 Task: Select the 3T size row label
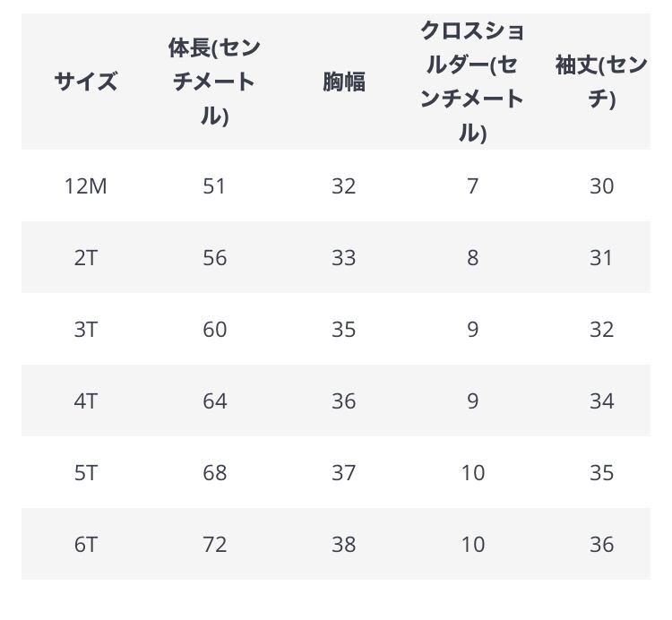pyautogui.click(x=85, y=330)
